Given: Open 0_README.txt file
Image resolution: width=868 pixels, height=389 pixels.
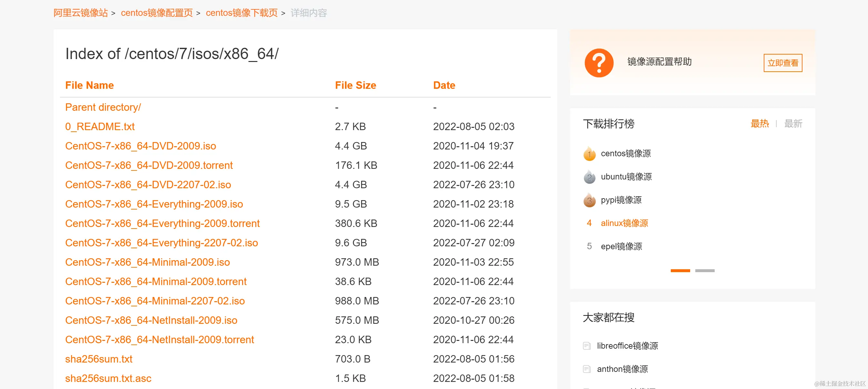Looking at the screenshot, I should [100, 127].
